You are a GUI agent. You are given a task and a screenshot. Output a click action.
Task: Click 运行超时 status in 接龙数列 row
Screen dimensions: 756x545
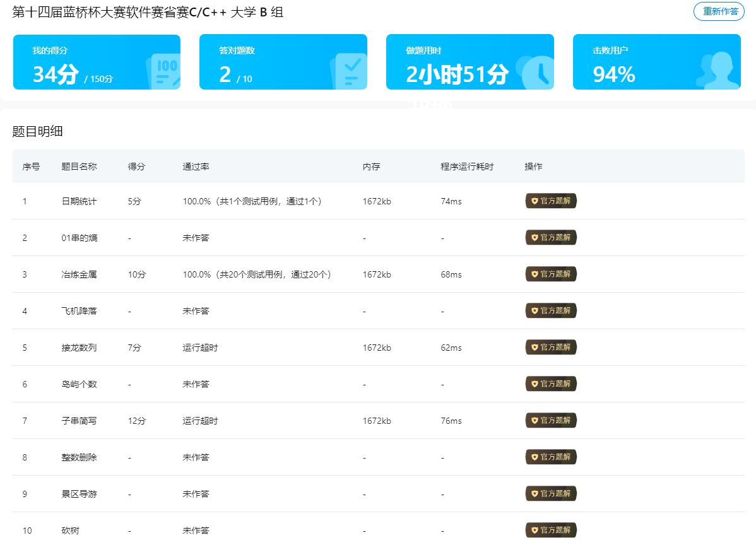tap(200, 348)
